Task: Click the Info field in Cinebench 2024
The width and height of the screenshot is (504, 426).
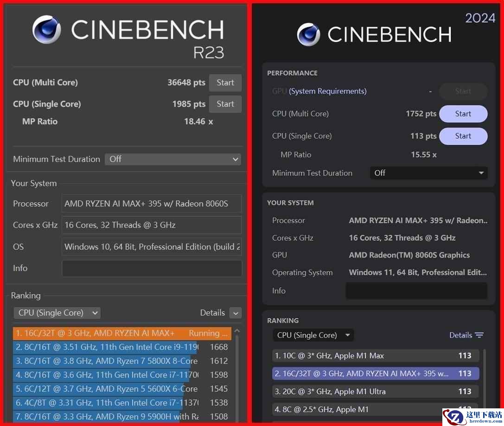Action: tap(416, 291)
